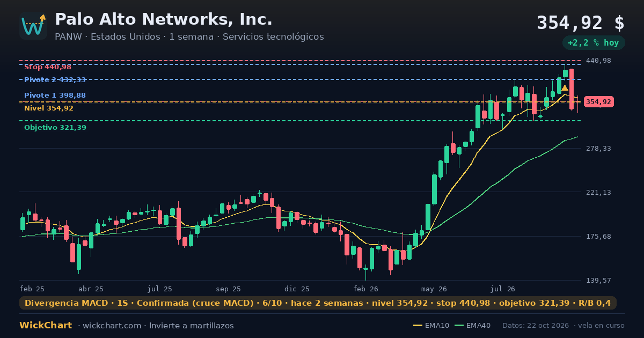
Task: Click the red 354,92 price axis tag
Action: coord(598,102)
